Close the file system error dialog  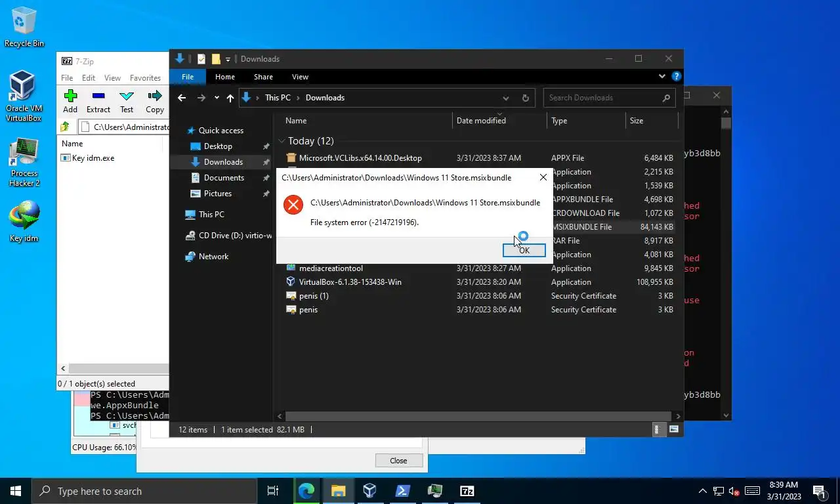[x=543, y=177]
